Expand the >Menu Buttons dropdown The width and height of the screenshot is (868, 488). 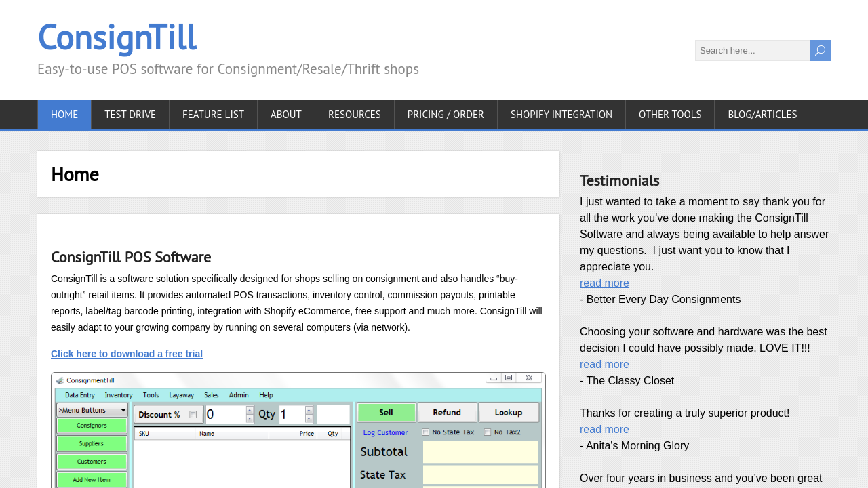[x=92, y=410]
